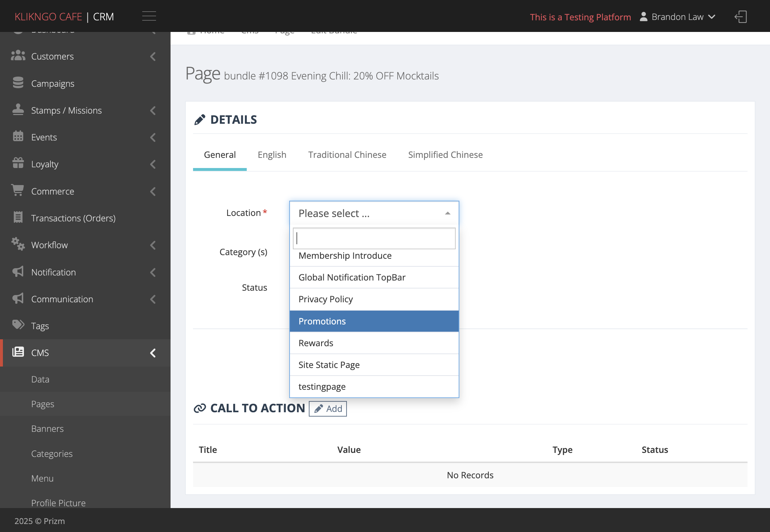Screen dimensions: 770x532
Task: Click the Tags icon in sidebar
Action: click(x=18, y=325)
